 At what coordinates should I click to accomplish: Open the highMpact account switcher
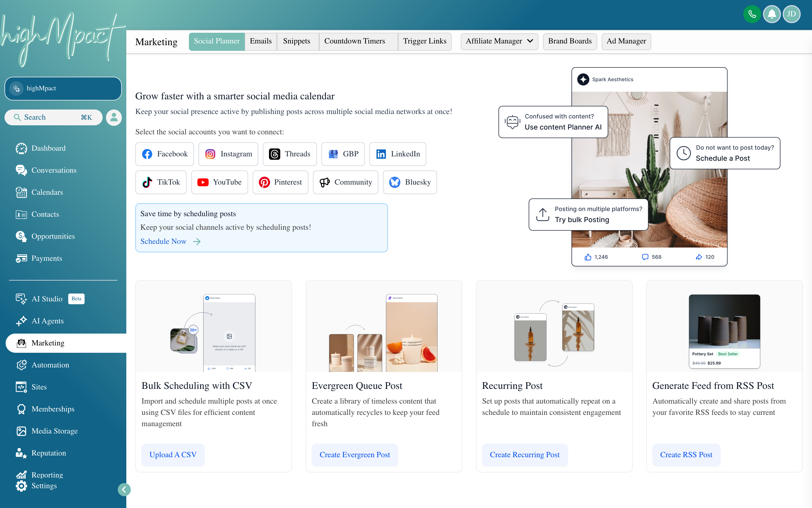click(x=63, y=88)
